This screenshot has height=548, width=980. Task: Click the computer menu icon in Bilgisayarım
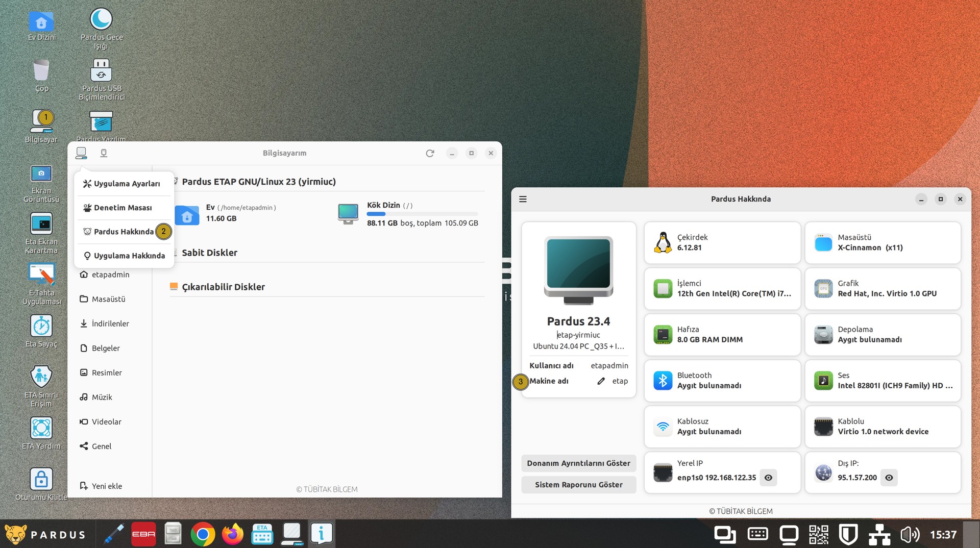coord(81,153)
